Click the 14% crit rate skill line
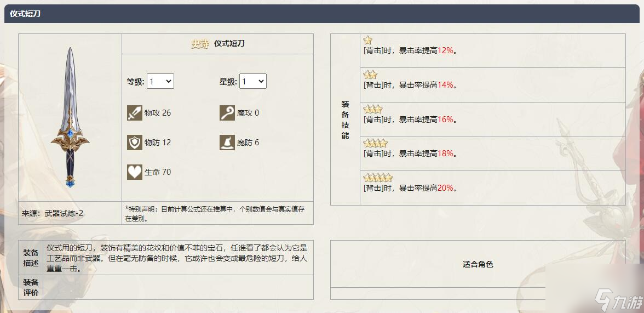The image size is (644, 313). [411, 85]
